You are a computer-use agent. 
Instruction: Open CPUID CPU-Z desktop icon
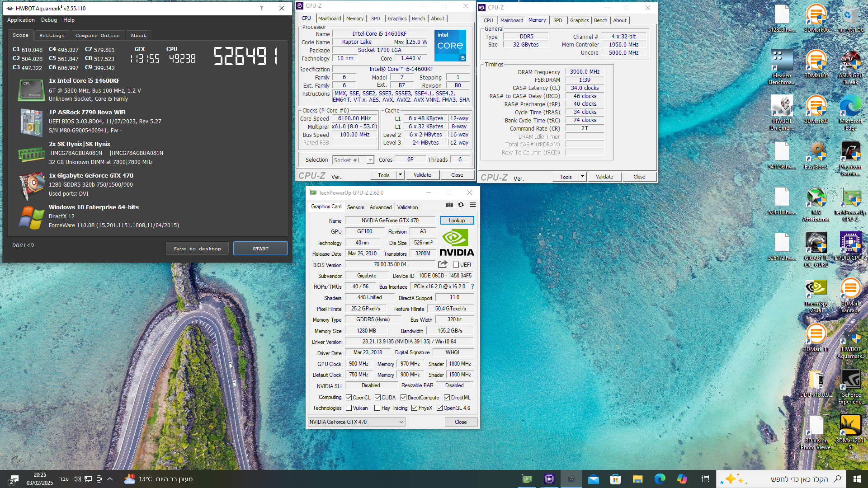(x=850, y=246)
